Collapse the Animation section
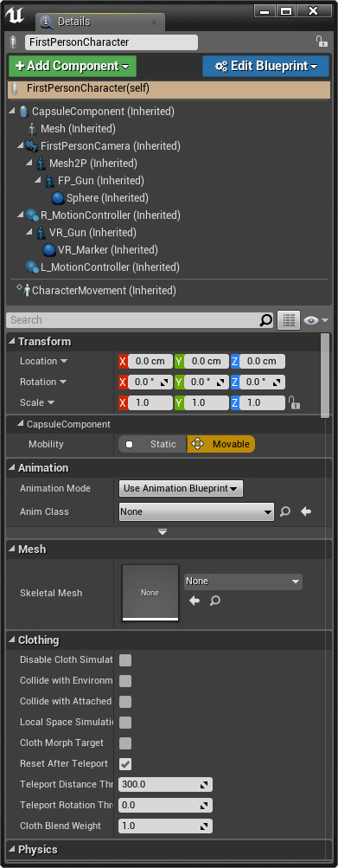Image resolution: width=338 pixels, height=868 pixels. tap(12, 468)
